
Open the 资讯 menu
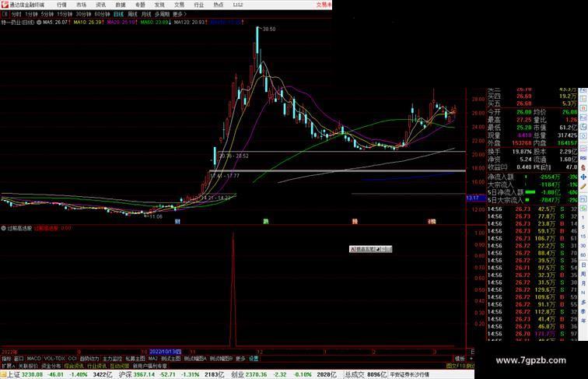pos(100,5)
